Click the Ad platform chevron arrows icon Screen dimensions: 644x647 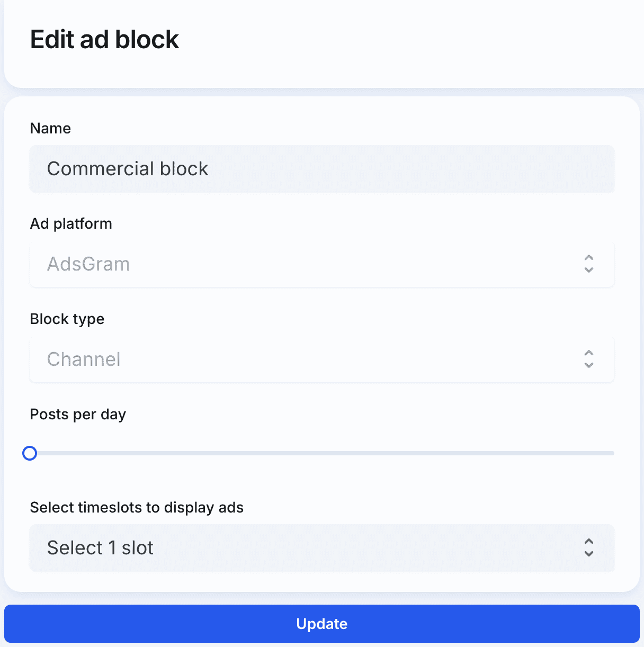[x=588, y=264]
